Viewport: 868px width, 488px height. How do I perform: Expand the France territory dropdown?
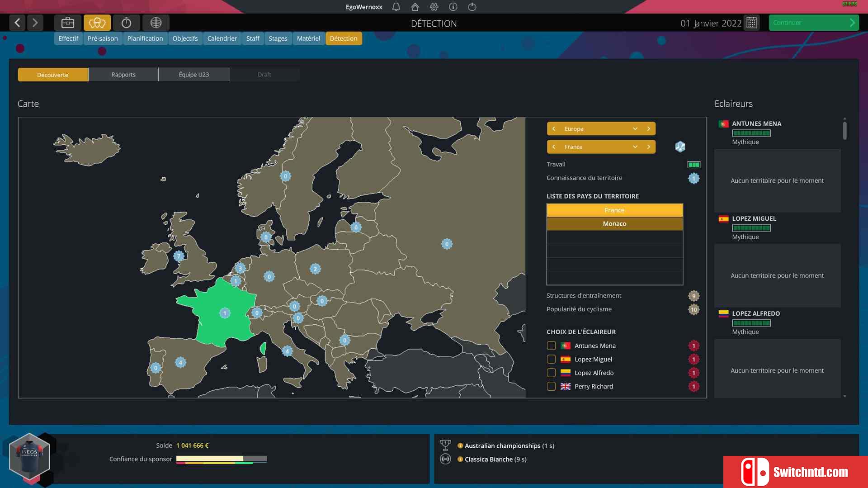[635, 147]
